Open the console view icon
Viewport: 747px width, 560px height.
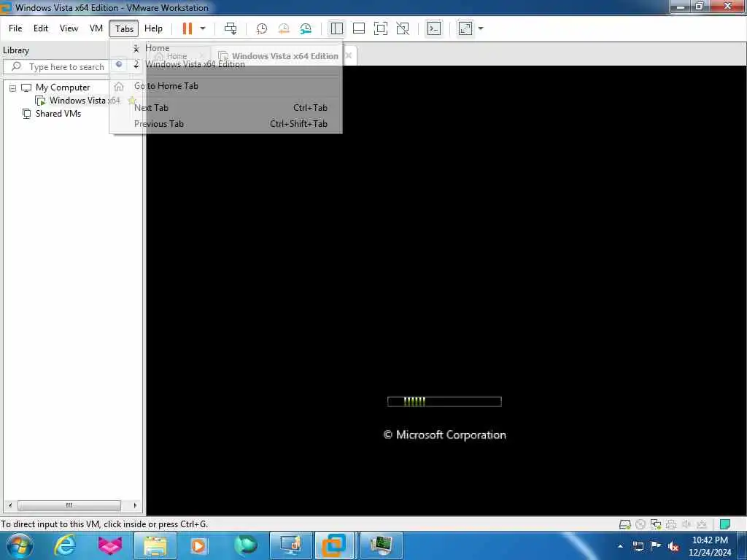coord(434,28)
